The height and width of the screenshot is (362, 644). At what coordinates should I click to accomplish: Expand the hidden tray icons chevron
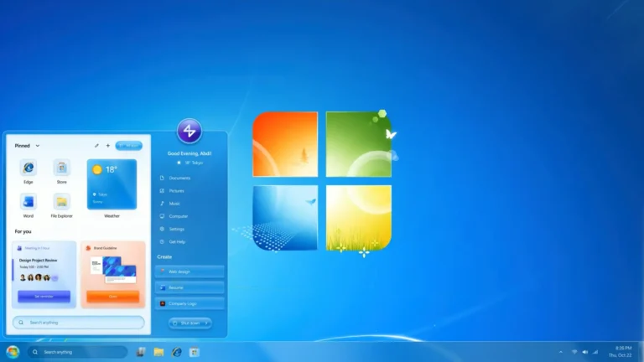click(561, 352)
